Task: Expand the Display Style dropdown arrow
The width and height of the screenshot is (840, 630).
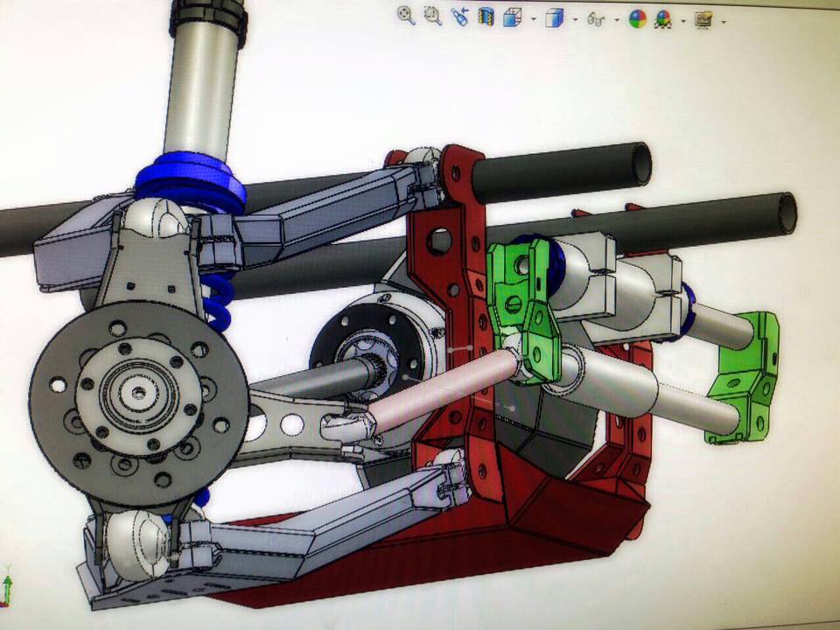Action: 576,20
